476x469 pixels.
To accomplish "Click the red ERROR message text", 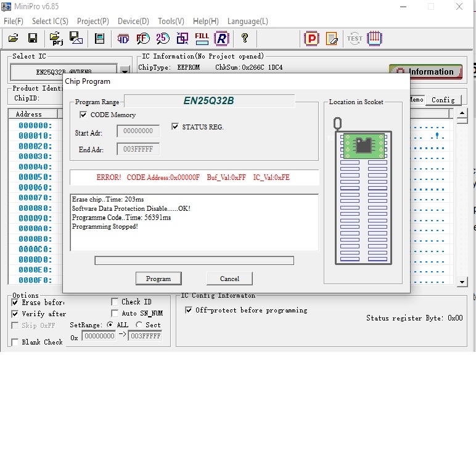I will 193,177.
